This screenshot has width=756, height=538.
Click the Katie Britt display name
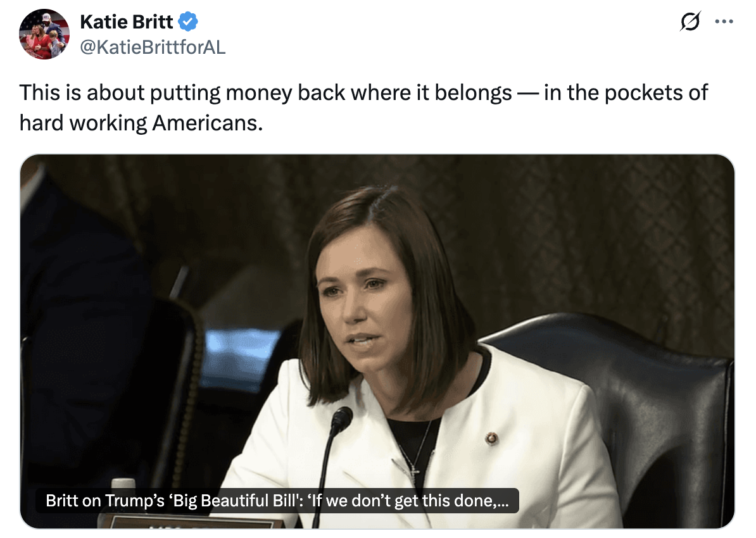[127, 22]
